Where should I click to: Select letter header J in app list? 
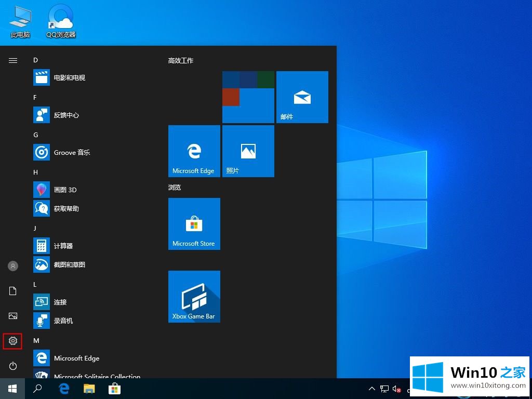click(35, 229)
